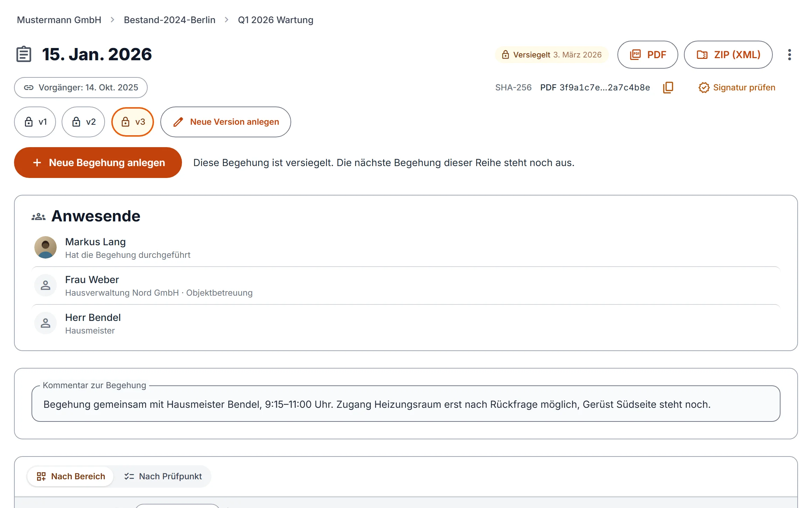Click the SHA-256 label
Image resolution: width=812 pixels, height=508 pixels.
pos(513,88)
